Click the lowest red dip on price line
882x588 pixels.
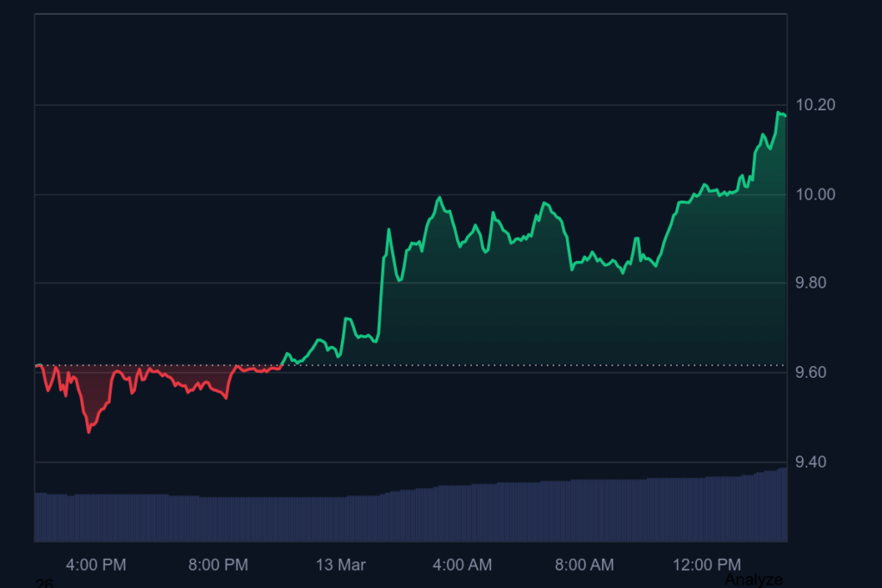pyautogui.click(x=89, y=431)
